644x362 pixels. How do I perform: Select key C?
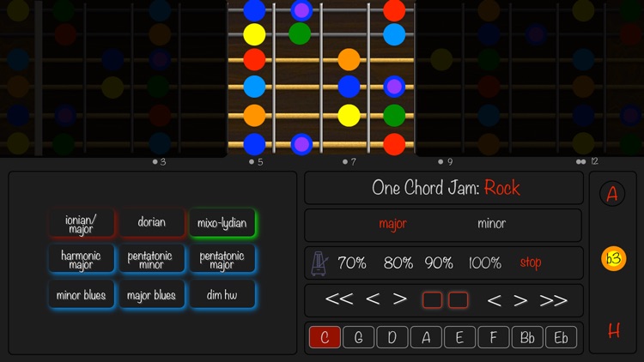coord(325,337)
